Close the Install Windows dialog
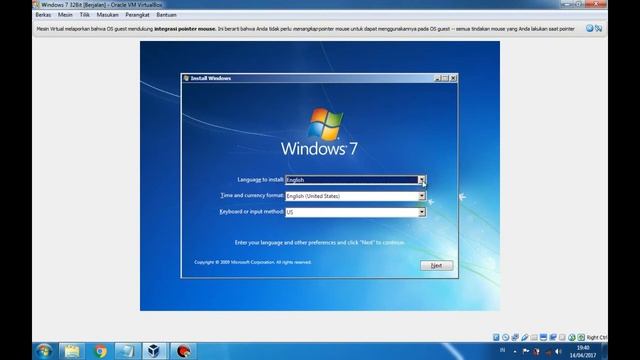The height and width of the screenshot is (360, 640). tap(453, 78)
